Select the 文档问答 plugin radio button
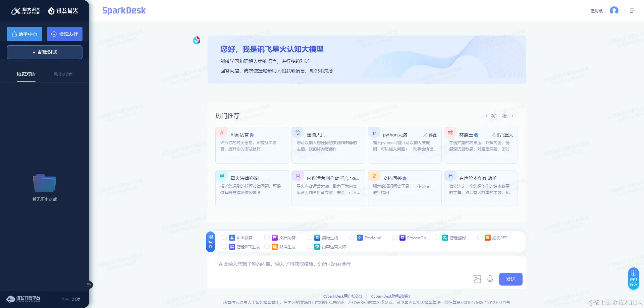 [267, 237]
